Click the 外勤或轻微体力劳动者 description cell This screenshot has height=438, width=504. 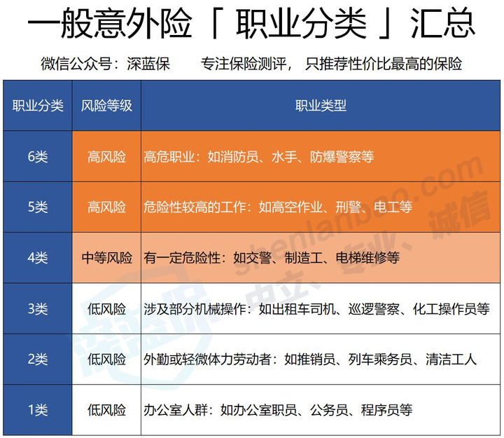coord(309,360)
